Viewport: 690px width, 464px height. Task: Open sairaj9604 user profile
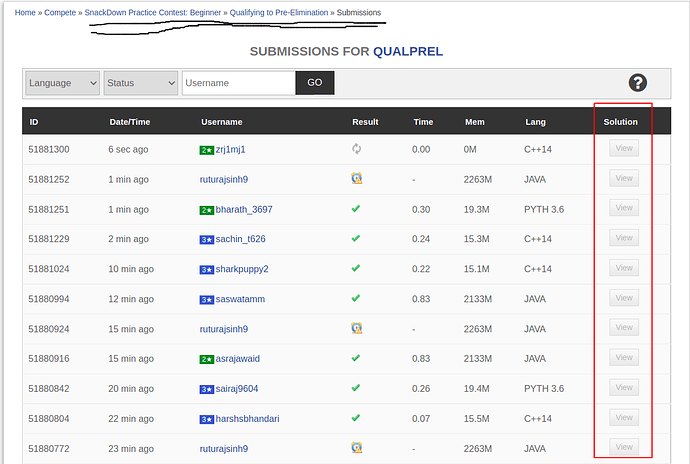tap(237, 388)
